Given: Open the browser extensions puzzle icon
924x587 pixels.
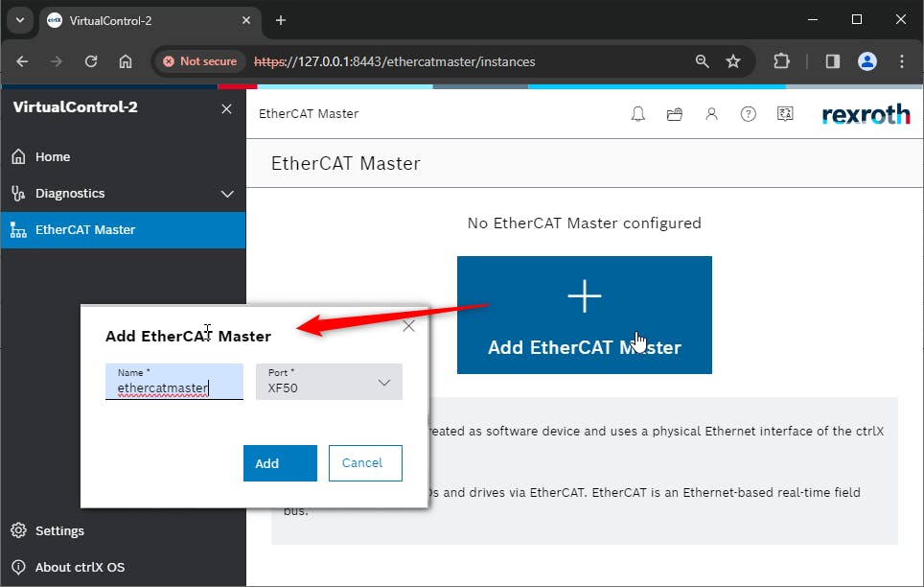Looking at the screenshot, I should click(x=781, y=61).
